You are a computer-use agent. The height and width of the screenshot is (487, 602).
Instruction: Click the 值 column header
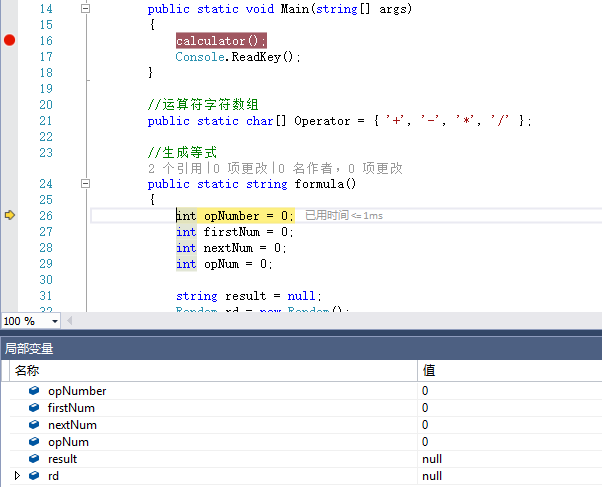(x=510, y=371)
